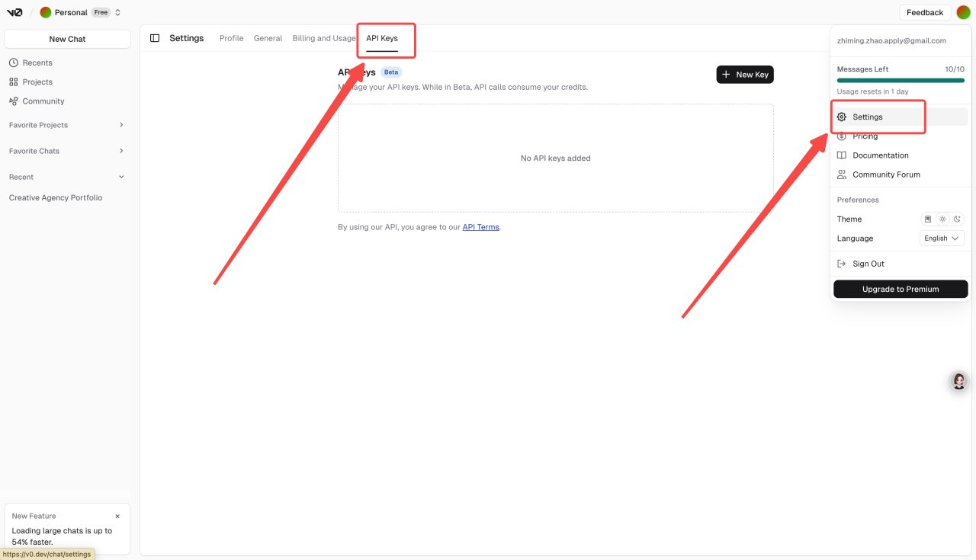
Task: Open Projects via the grid icon
Action: 14,82
